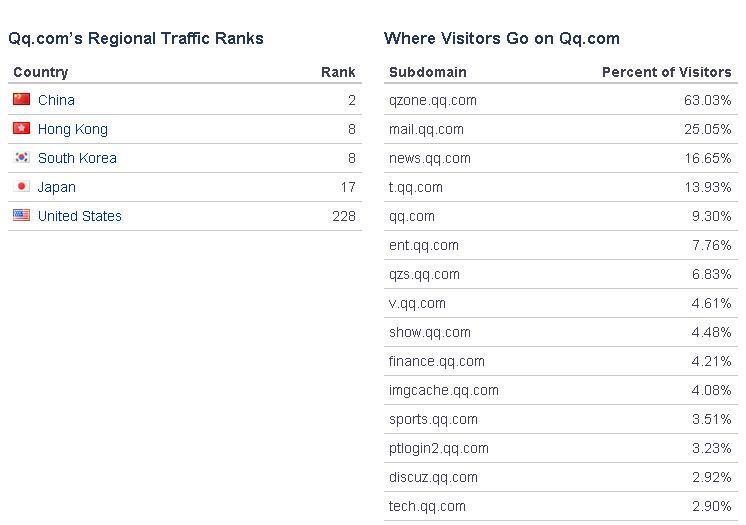Click the Subdomain column header
Image resolution: width=746 pixels, height=525 pixels.
(x=428, y=72)
